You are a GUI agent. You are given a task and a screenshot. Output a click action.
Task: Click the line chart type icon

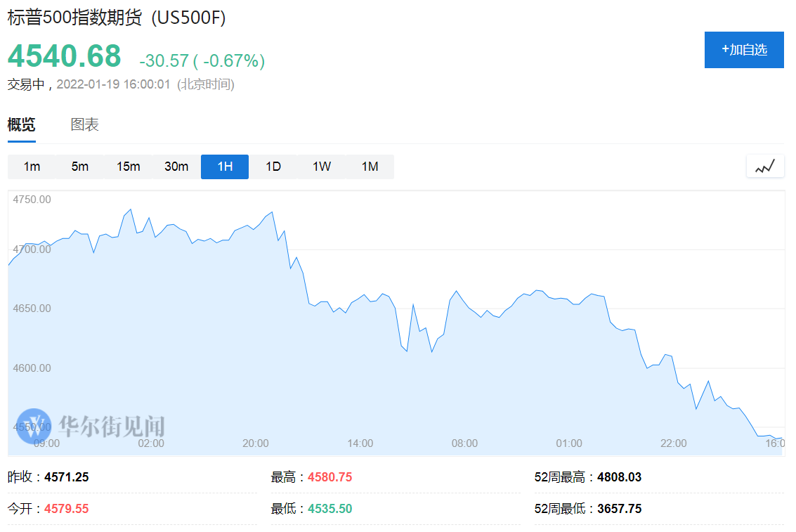pyautogui.click(x=765, y=167)
